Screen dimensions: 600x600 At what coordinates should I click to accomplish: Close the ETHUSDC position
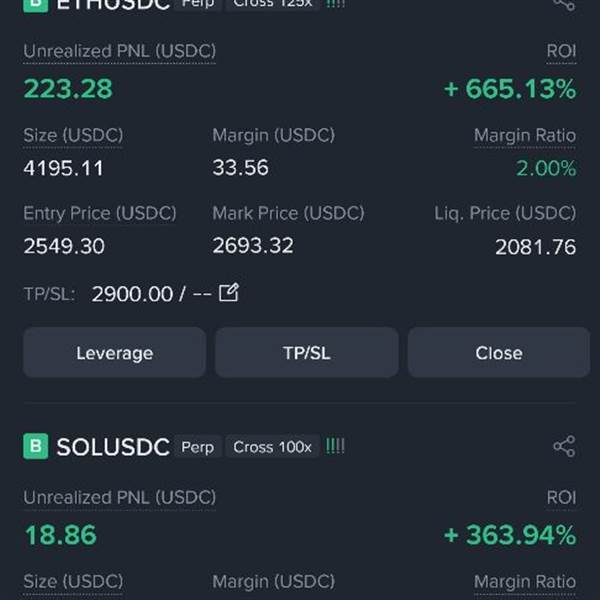pyautogui.click(x=499, y=352)
